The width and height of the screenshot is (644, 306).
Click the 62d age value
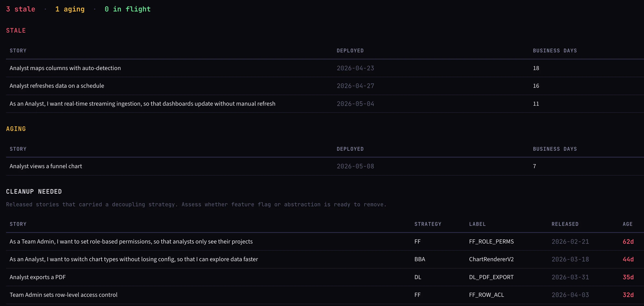[628, 241]
